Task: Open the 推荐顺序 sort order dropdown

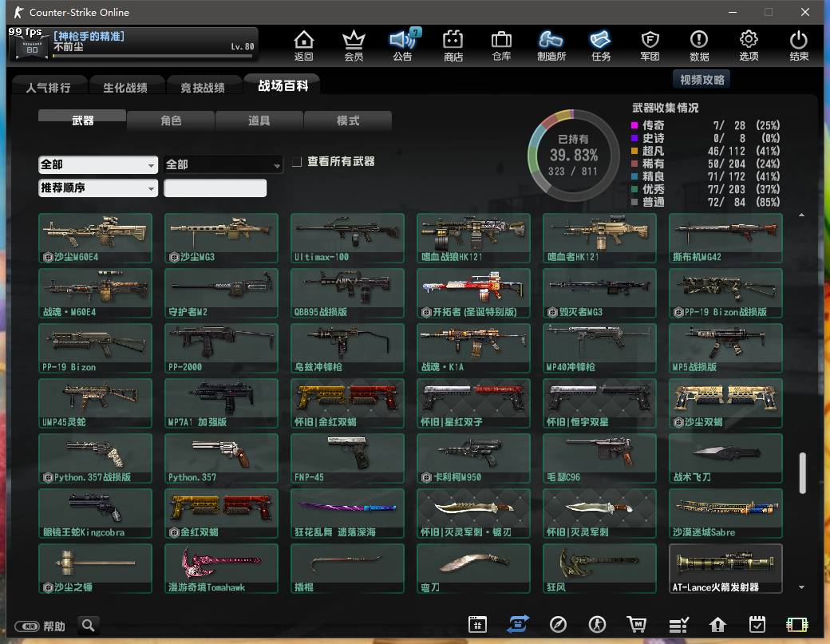Action: pyautogui.click(x=98, y=188)
